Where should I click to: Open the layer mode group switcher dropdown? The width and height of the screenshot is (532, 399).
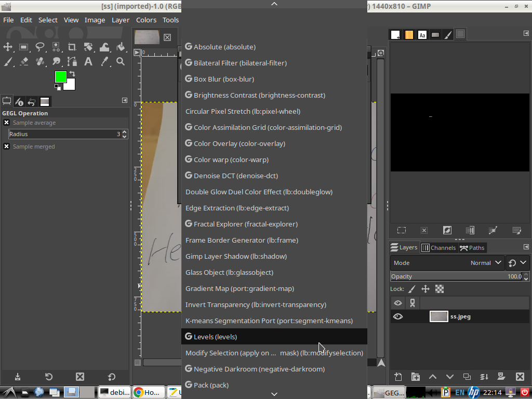(x=517, y=263)
